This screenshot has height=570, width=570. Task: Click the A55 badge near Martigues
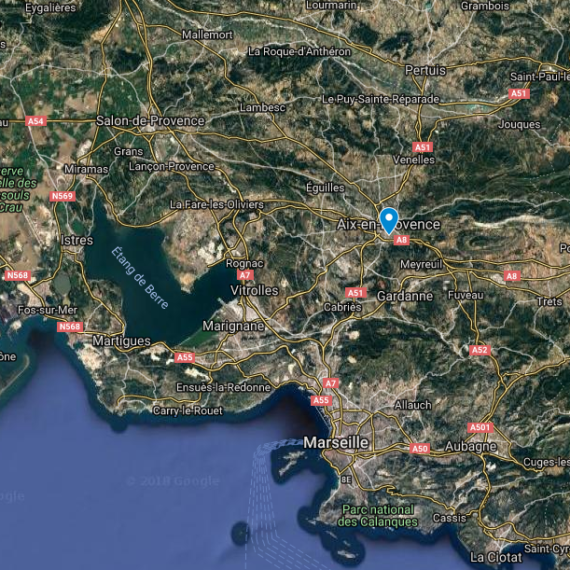(185, 357)
